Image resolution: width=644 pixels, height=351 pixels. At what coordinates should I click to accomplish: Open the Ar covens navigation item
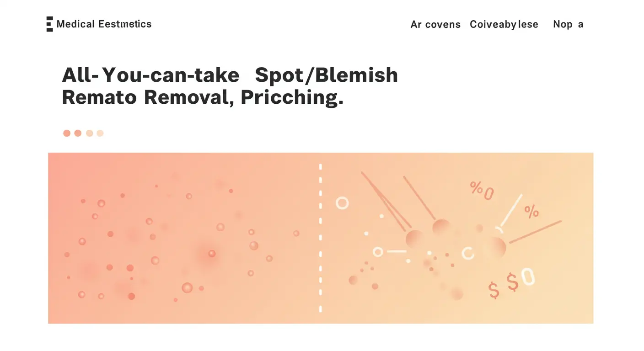point(435,24)
